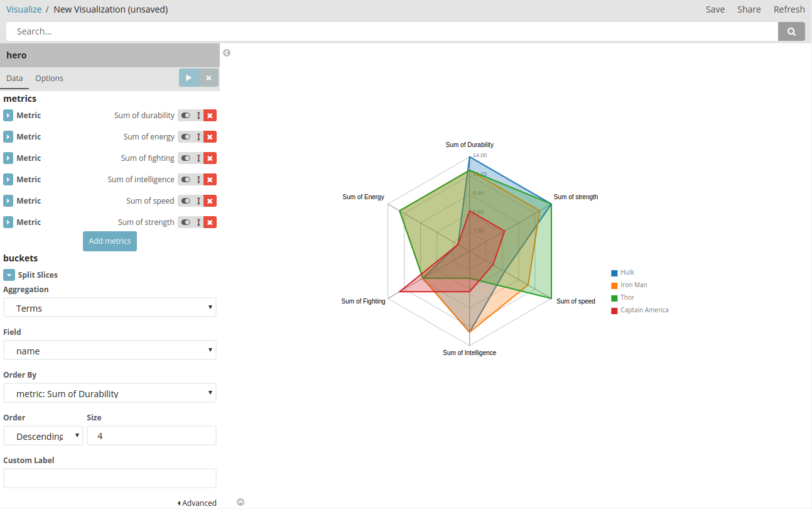Click the Hulk legend color swatch
Image resolution: width=812 pixels, height=509 pixels.
614,272
